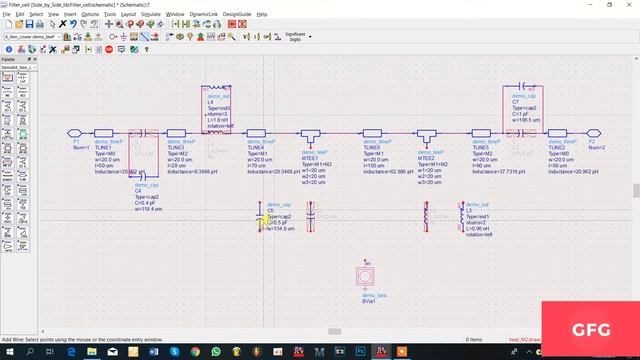The image size is (640, 360).
Task: Open a design with the folder icon
Action: click(19, 24)
